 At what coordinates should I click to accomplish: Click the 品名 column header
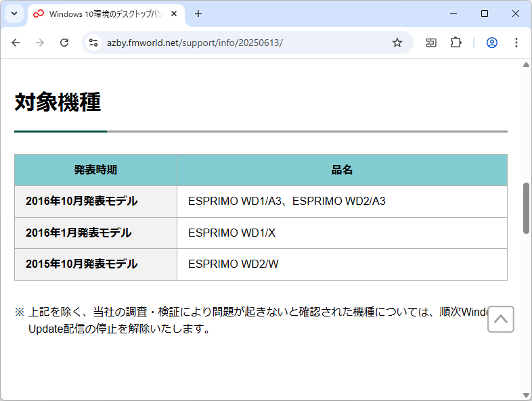coord(342,170)
